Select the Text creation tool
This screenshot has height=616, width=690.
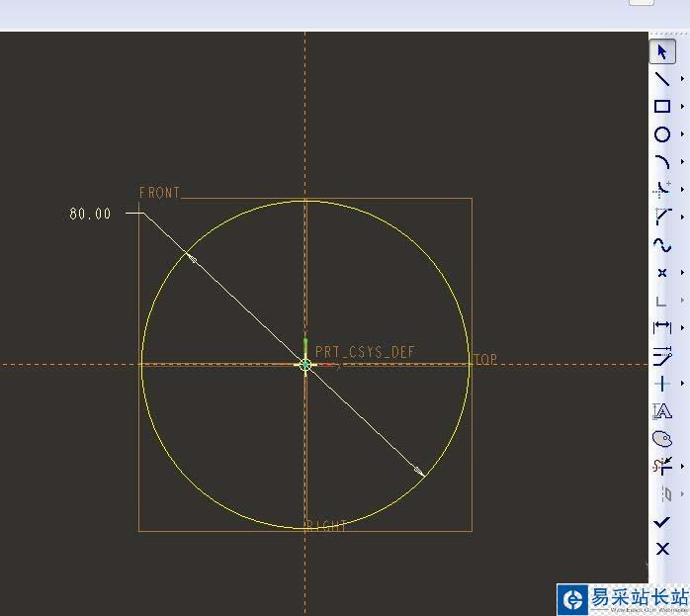[662, 411]
